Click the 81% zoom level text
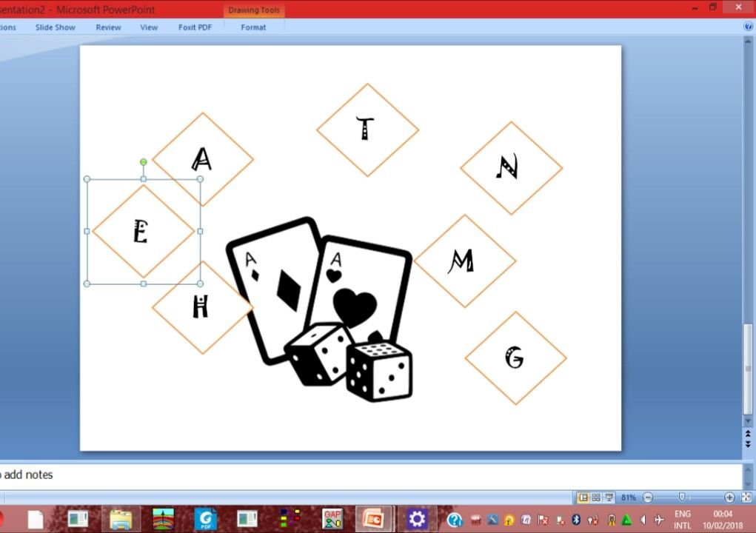This screenshot has height=533, width=756. coord(628,497)
